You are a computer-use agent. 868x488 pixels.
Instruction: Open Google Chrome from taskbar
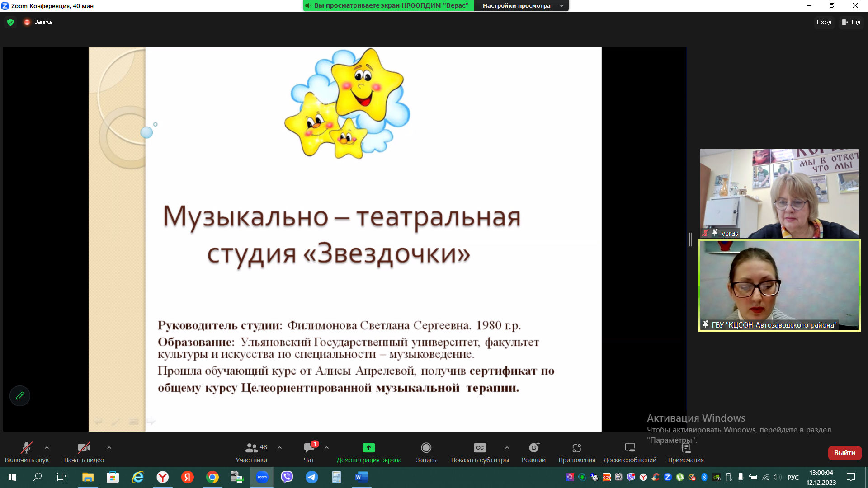212,477
